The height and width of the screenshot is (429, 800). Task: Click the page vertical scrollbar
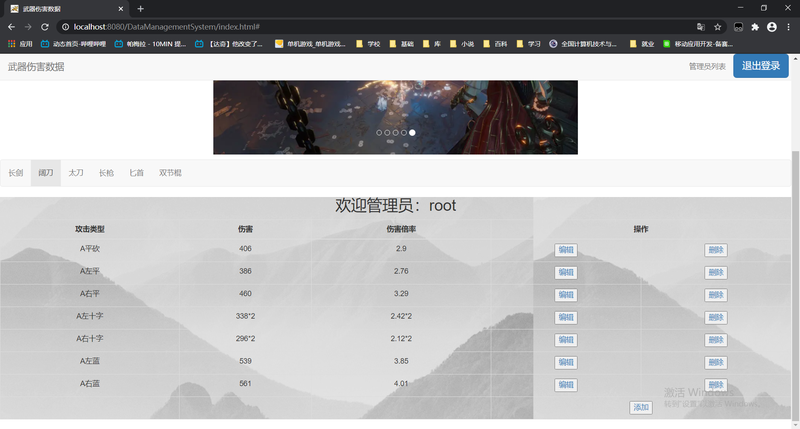click(x=795, y=286)
